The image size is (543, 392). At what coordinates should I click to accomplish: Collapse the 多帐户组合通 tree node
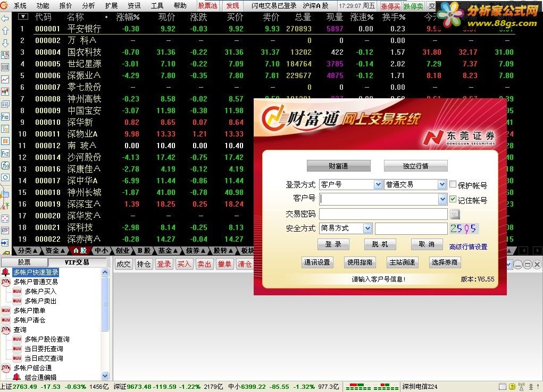pyautogui.click(x=6, y=368)
